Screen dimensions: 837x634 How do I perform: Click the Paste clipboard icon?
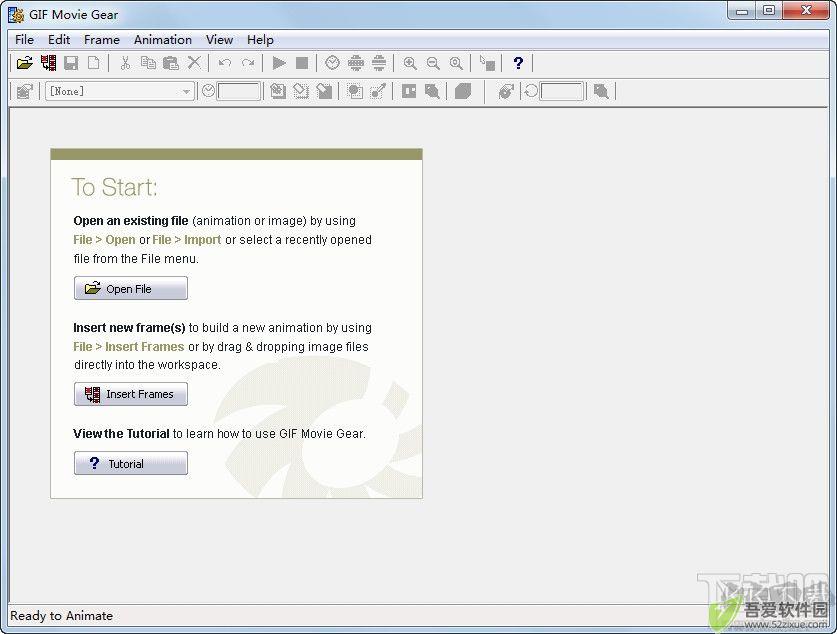tap(171, 63)
